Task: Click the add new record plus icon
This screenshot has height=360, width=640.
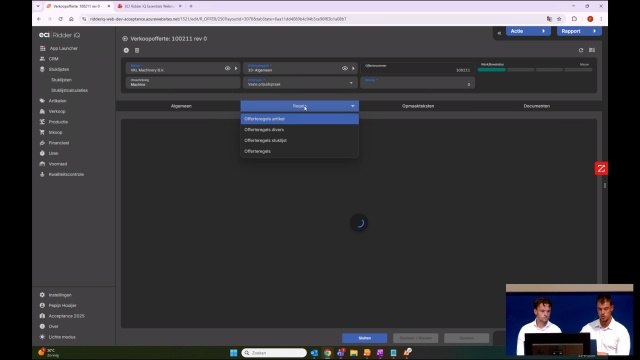Action: tap(126, 50)
